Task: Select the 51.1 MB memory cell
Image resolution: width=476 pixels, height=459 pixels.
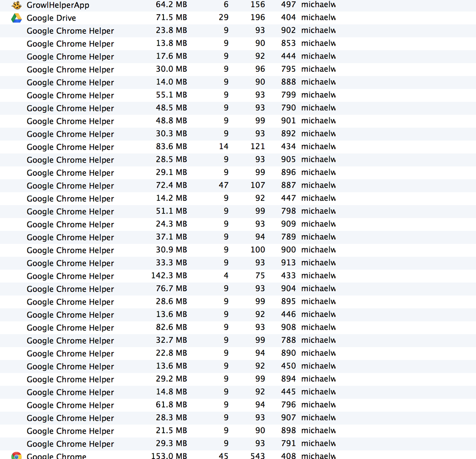Action: tap(171, 211)
